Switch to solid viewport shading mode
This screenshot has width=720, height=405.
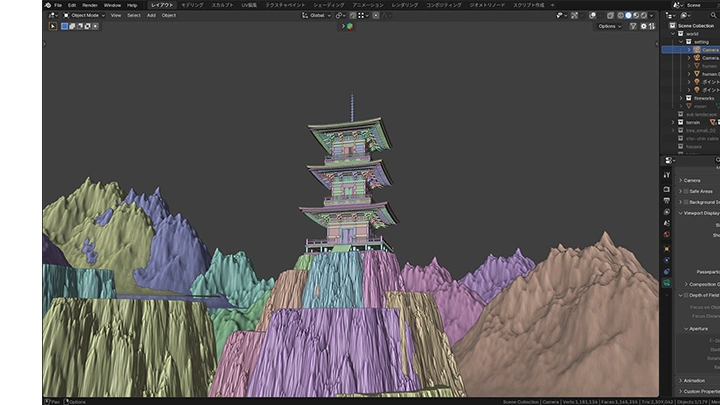coord(629,15)
